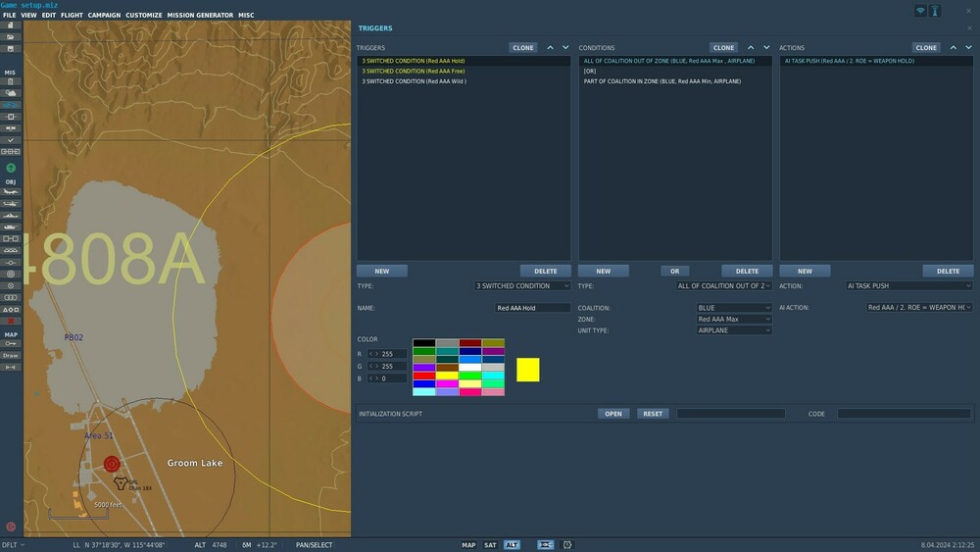980x552 pixels.
Task: Select the airplane group icon under OBJ
Action: 11,192
